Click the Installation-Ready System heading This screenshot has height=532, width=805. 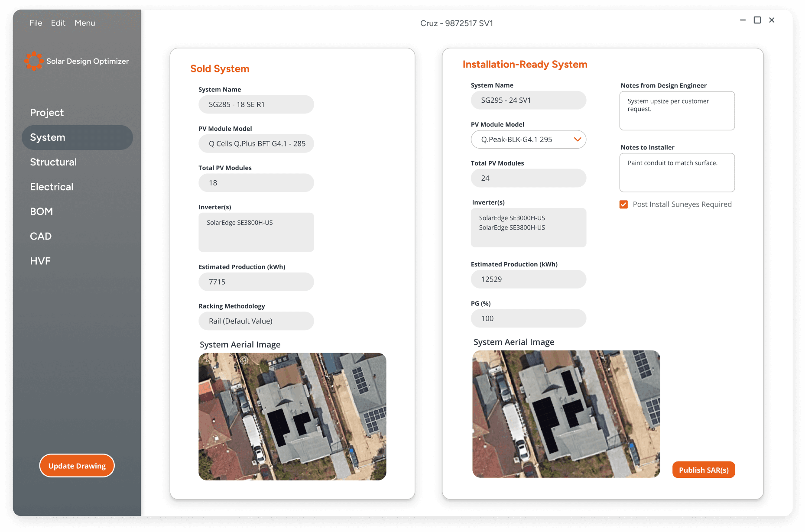click(525, 65)
